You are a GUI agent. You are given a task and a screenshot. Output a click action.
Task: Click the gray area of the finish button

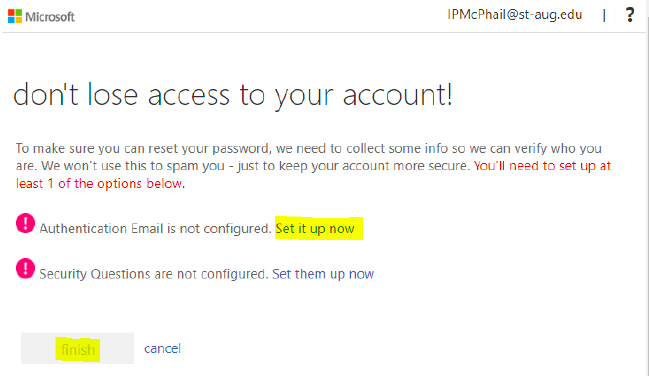(117, 348)
